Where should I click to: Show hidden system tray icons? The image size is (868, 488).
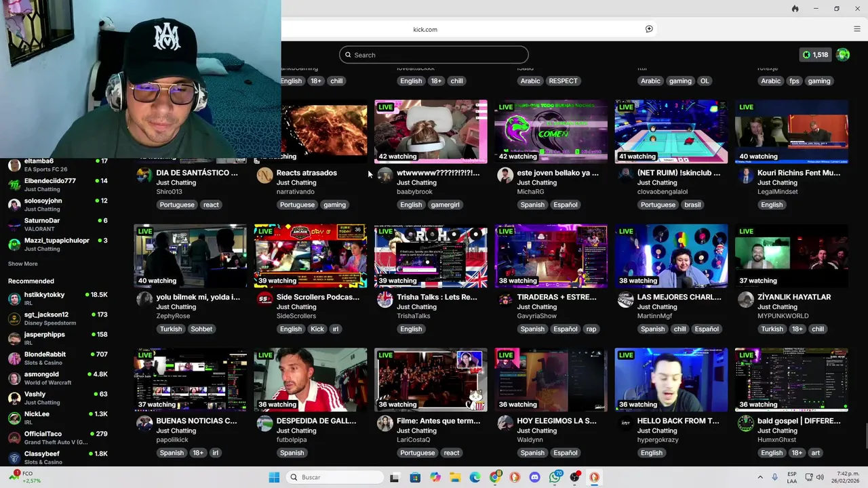[x=759, y=477]
